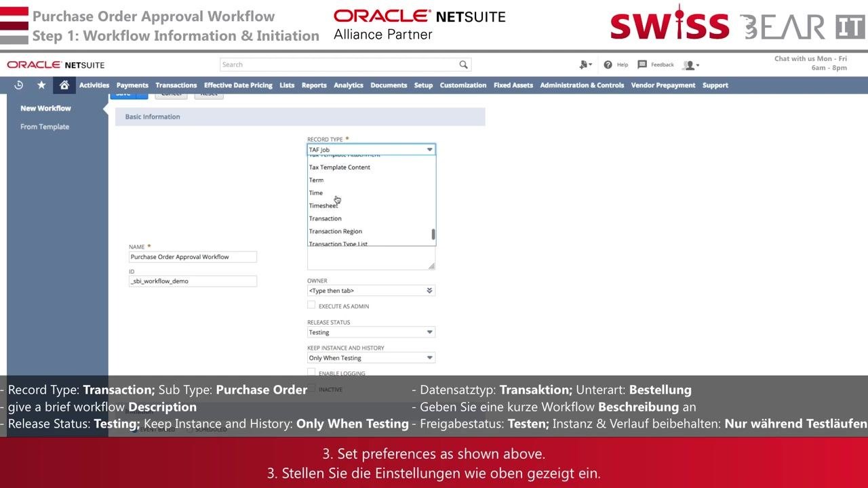The width and height of the screenshot is (868, 488).
Task: Click inside the Description text area
Action: click(x=371, y=258)
